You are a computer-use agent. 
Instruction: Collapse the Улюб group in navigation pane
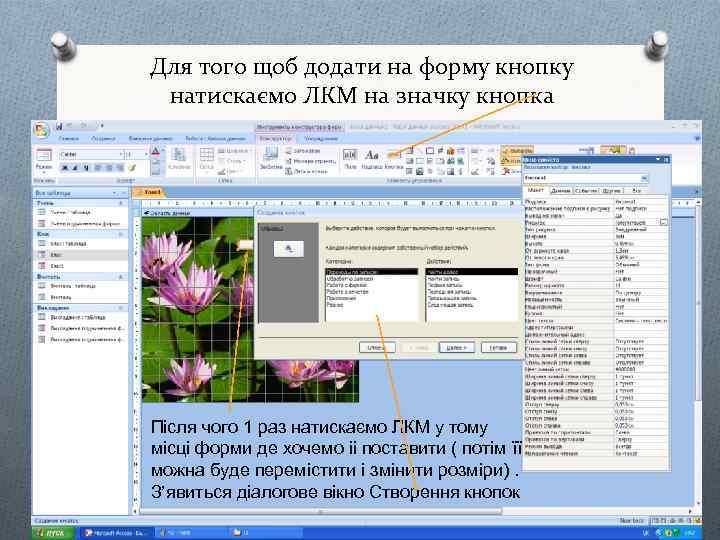[x=121, y=203]
